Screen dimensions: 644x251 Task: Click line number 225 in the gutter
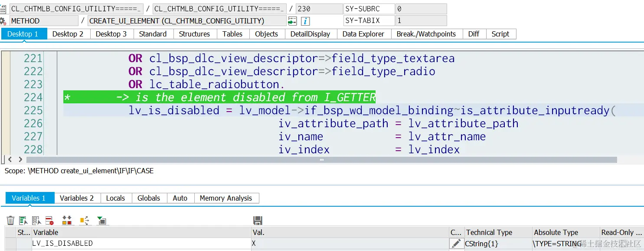click(33, 110)
